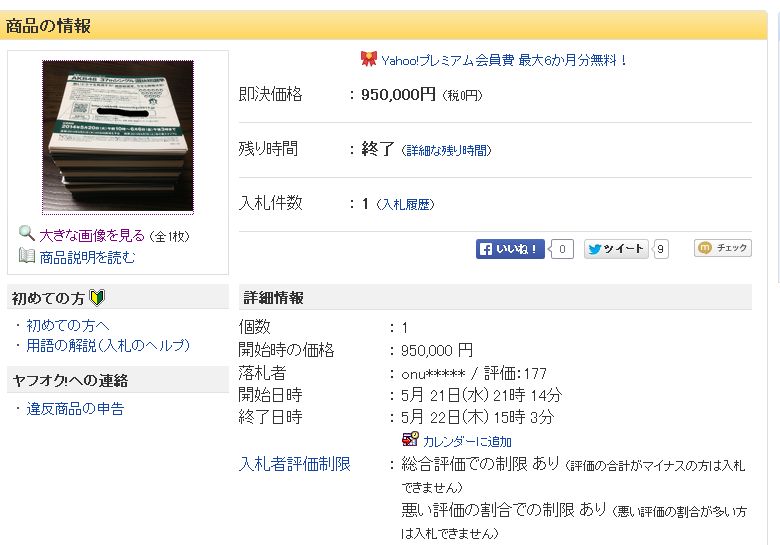This screenshot has height=545, width=780.
Task: Click the book icon beside 商品説明を読む
Action: click(26, 256)
